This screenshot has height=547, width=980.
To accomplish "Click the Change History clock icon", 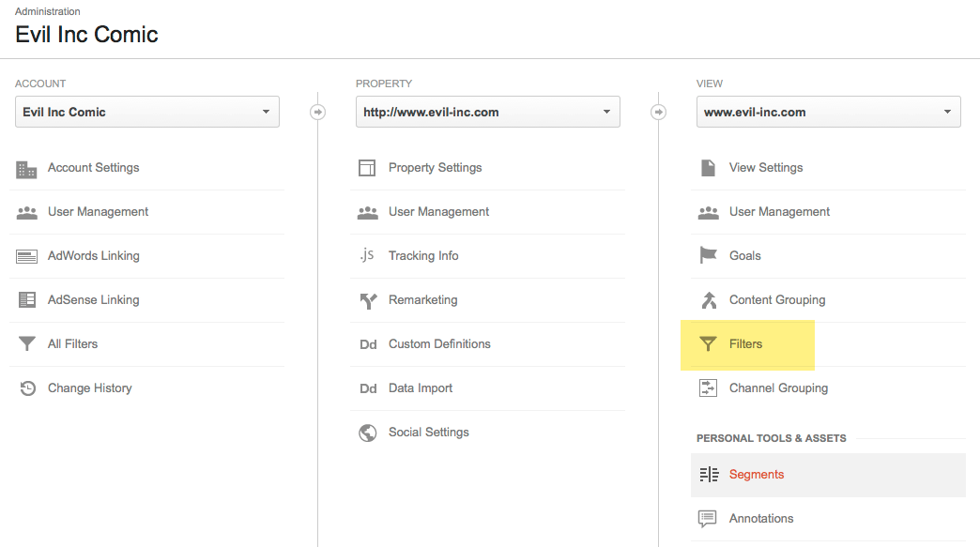I will pos(27,388).
